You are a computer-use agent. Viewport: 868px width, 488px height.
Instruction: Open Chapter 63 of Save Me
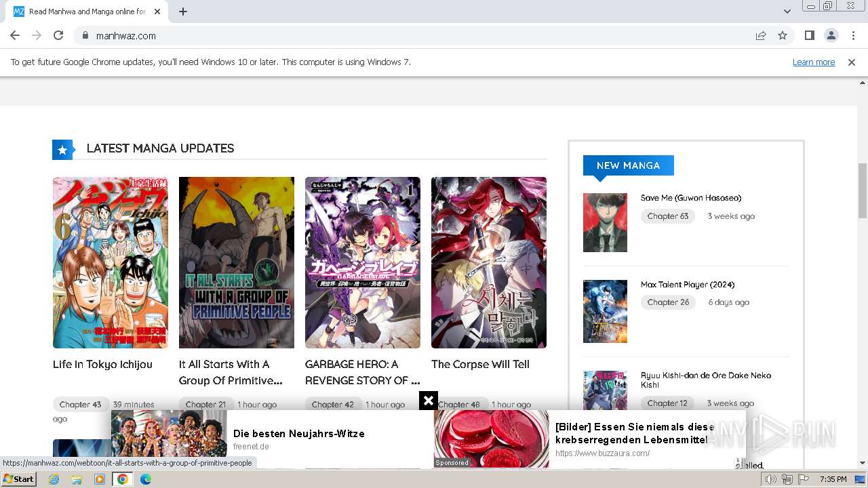(667, 216)
